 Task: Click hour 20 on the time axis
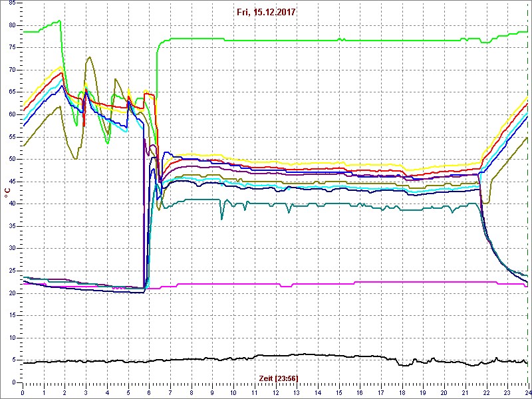click(444, 393)
